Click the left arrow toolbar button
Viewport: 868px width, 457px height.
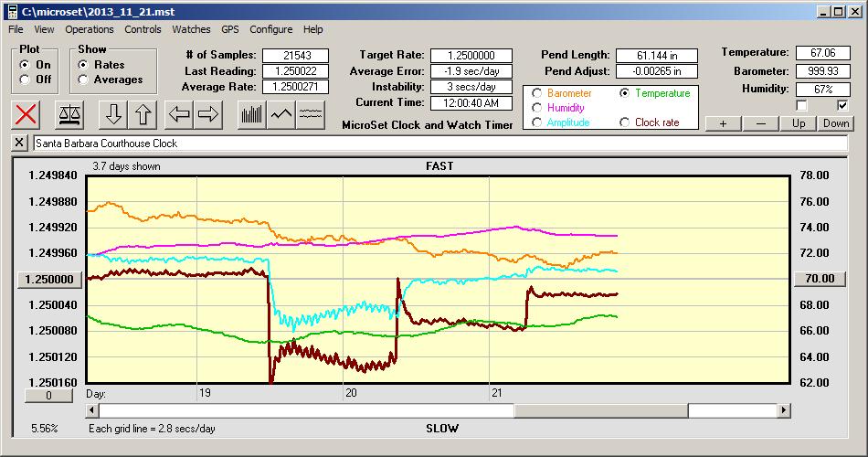click(x=179, y=114)
